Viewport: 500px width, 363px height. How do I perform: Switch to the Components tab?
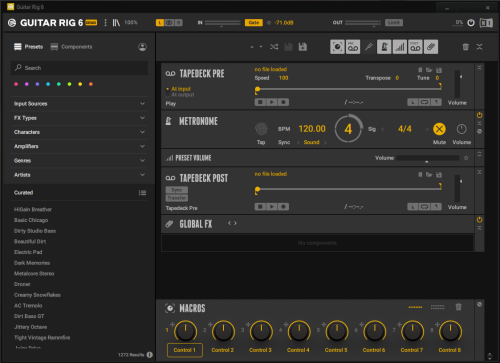71,47
